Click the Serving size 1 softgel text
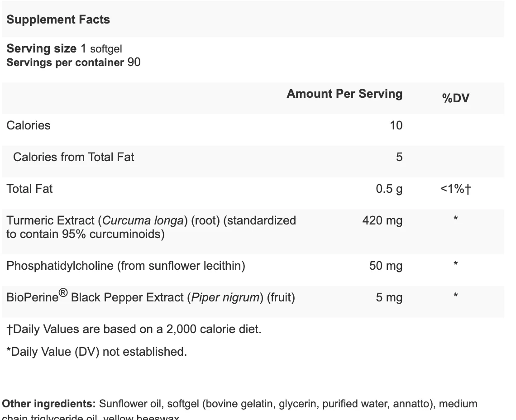This screenshot has height=420, width=516. click(x=64, y=49)
